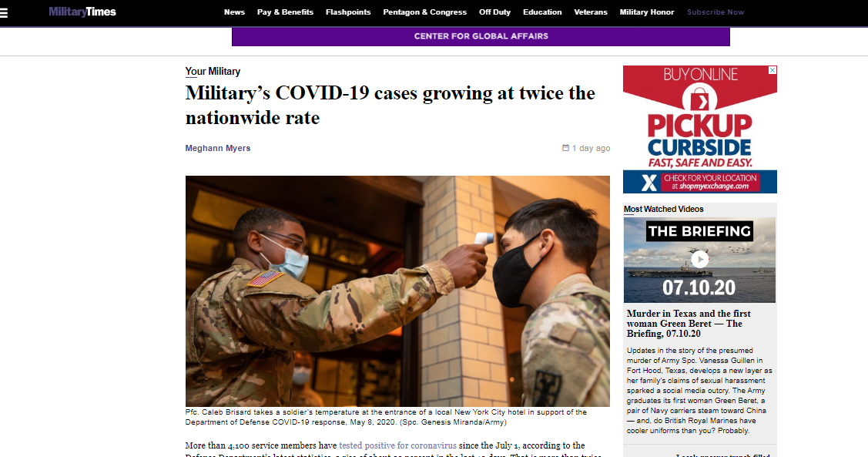The image size is (868, 457).
Task: Go to Veterans section
Action: 591,12
